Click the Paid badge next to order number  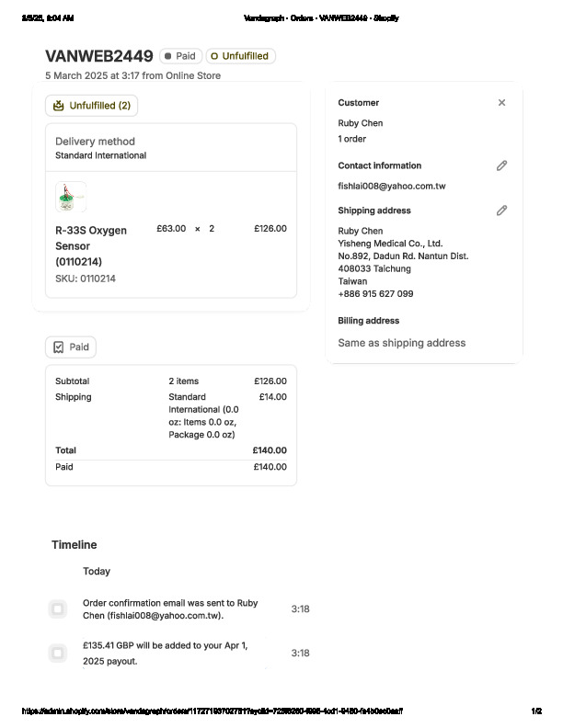point(180,56)
